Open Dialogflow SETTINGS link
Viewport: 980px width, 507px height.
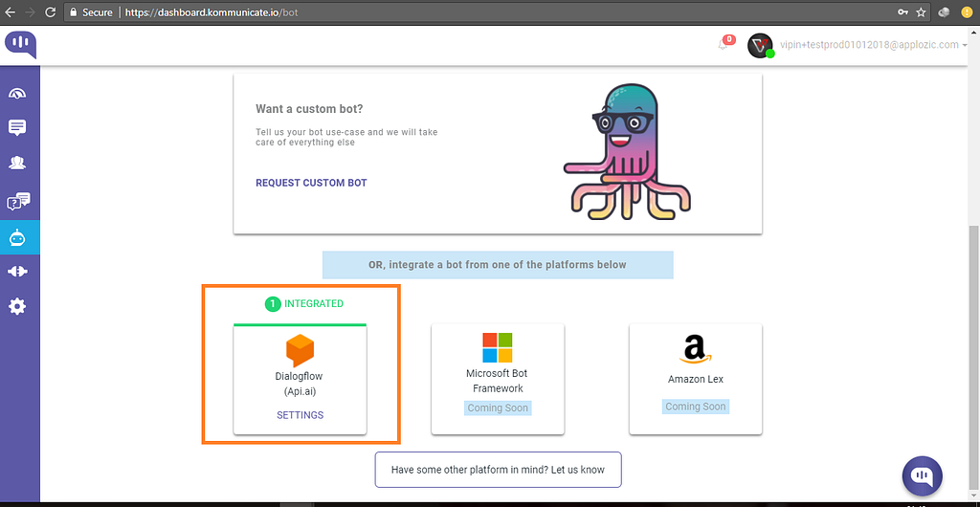300,414
